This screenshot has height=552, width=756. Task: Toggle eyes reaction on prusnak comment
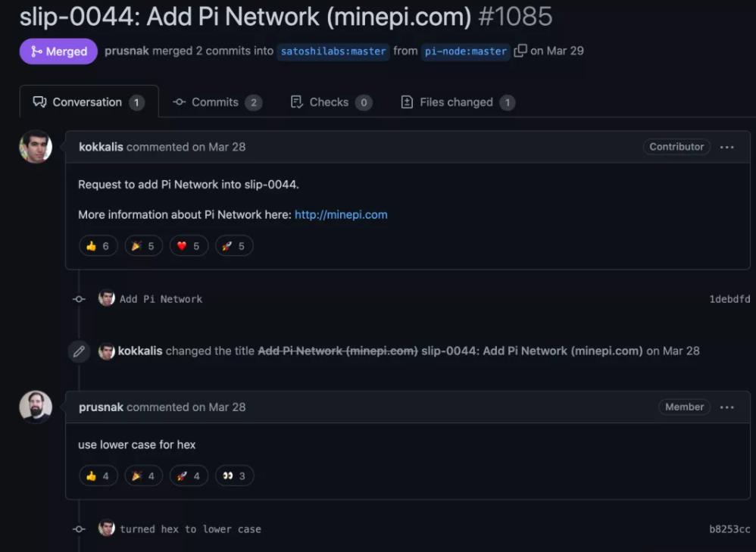(234, 476)
